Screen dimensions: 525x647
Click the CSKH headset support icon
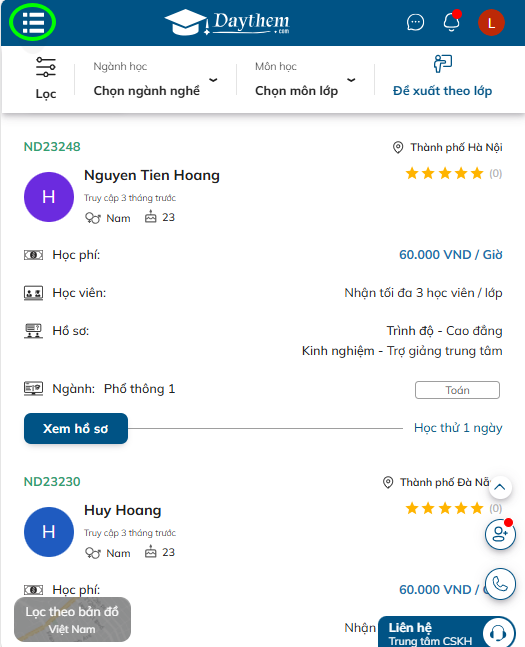pyautogui.click(x=499, y=633)
